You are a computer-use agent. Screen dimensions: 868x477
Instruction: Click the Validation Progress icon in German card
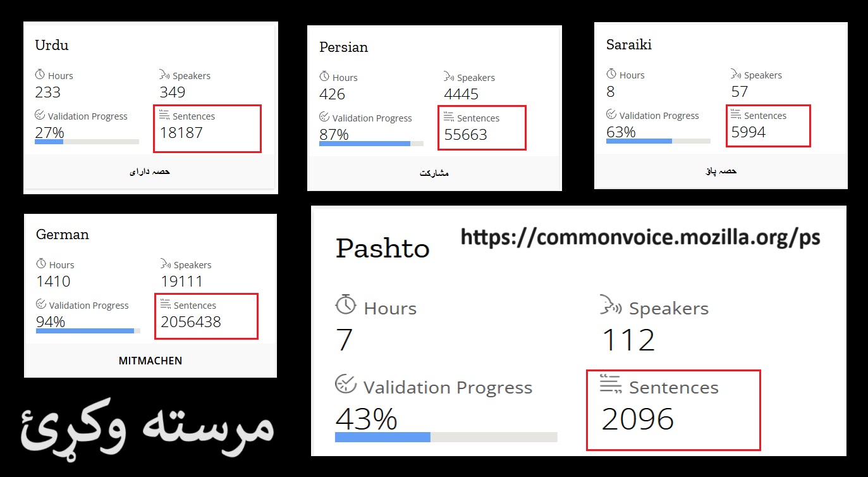pyautogui.click(x=42, y=304)
